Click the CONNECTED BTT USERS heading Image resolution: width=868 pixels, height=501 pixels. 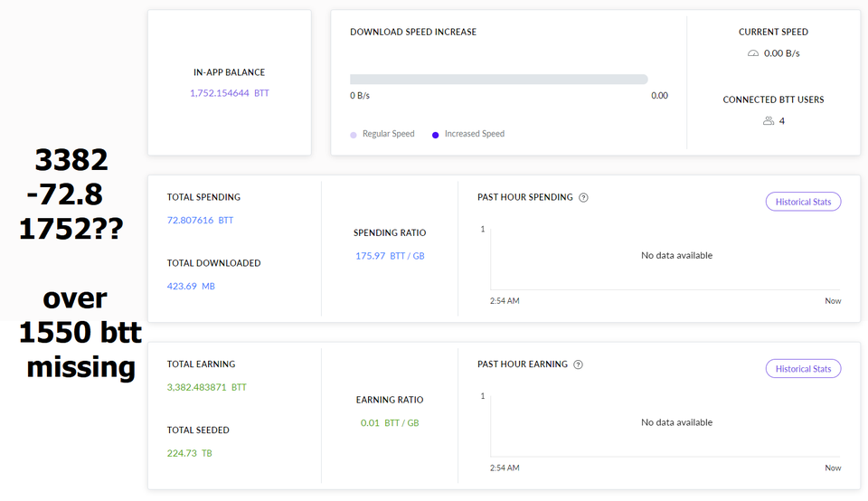773,99
